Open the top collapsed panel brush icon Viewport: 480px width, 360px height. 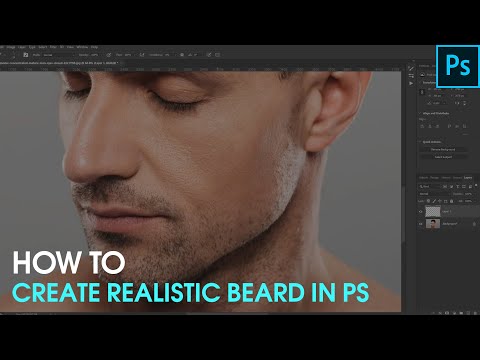(411, 69)
